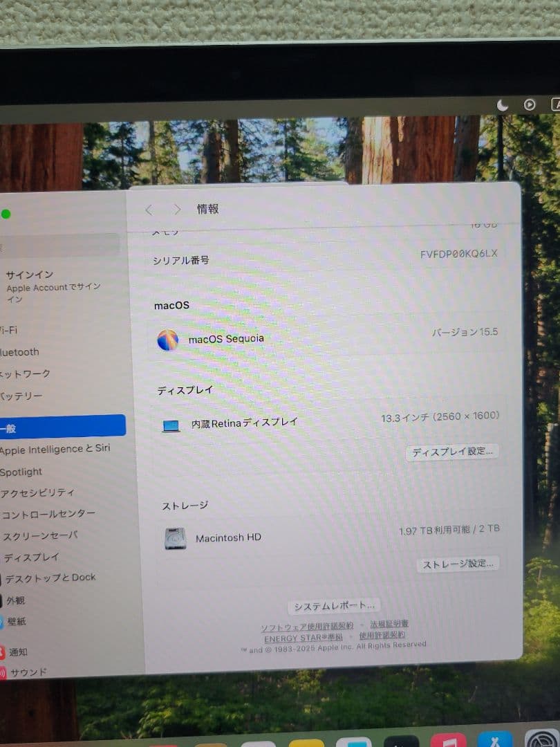Screen dimensions: 560x747
Task: Select スクリーンセーバ in the sidebar
Action: (41, 535)
